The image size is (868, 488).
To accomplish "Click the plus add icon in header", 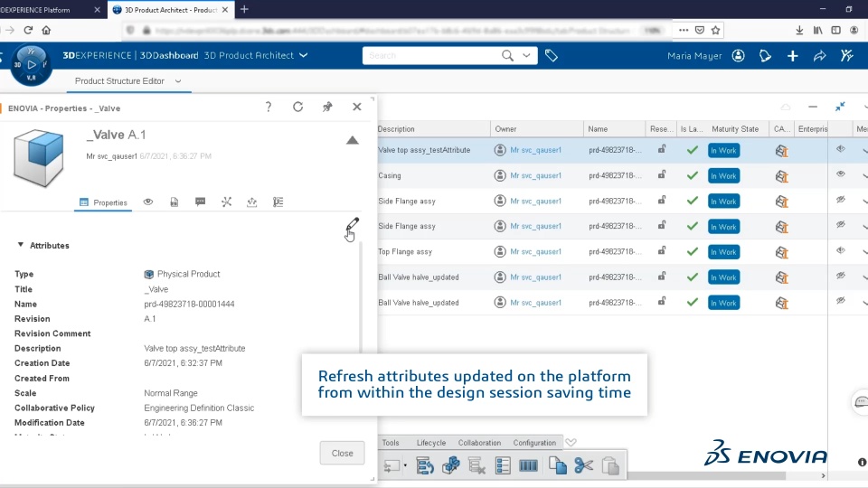I will tap(792, 56).
